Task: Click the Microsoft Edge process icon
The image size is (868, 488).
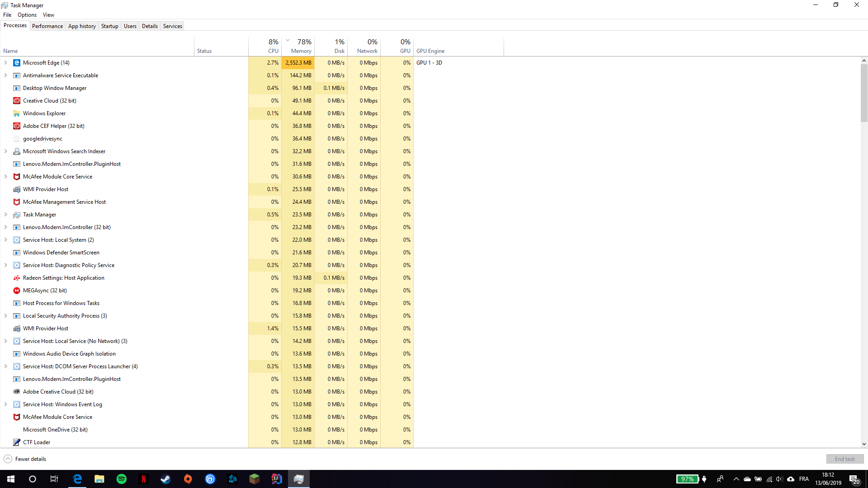Action: pyautogui.click(x=17, y=63)
